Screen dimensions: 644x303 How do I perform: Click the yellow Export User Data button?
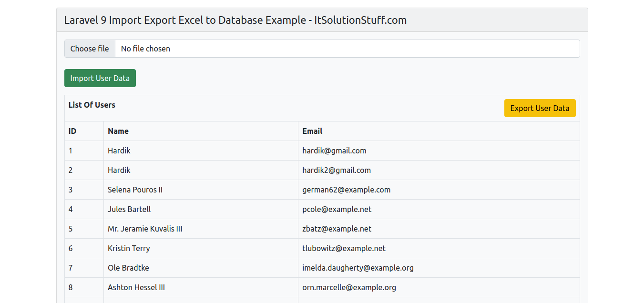[x=540, y=108]
